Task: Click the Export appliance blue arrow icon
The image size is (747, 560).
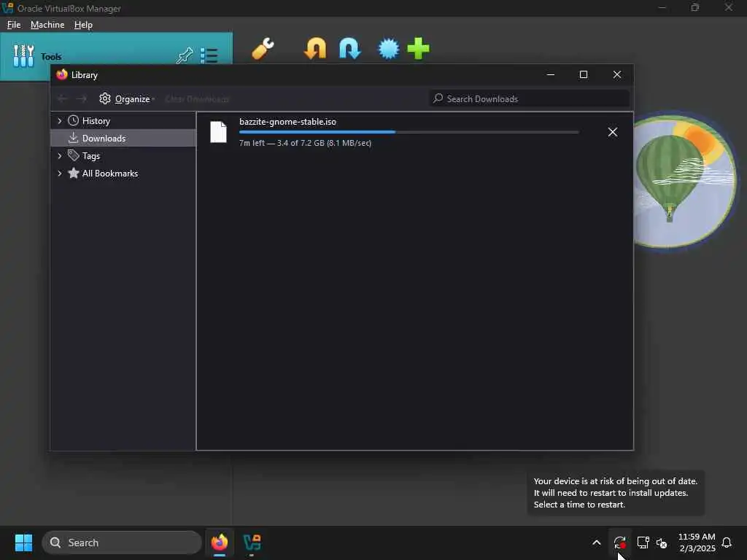Action: pos(349,49)
